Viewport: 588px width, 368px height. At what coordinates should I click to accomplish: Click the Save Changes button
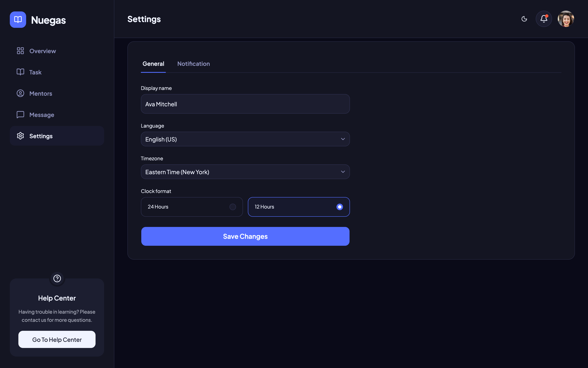tap(245, 236)
